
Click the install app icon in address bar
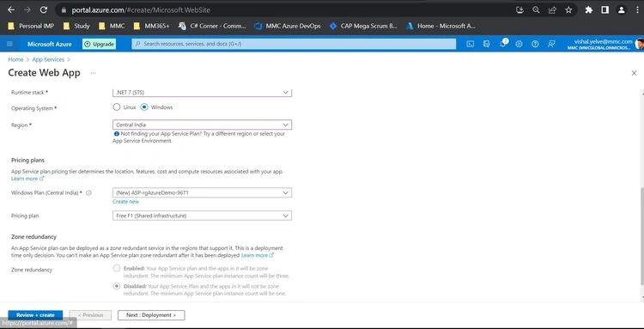click(x=520, y=9)
